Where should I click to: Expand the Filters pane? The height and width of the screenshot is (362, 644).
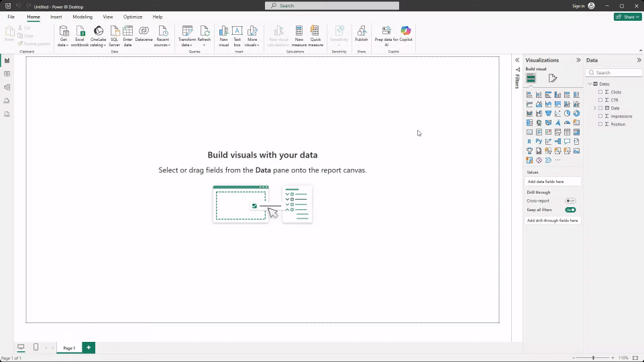[x=517, y=60]
